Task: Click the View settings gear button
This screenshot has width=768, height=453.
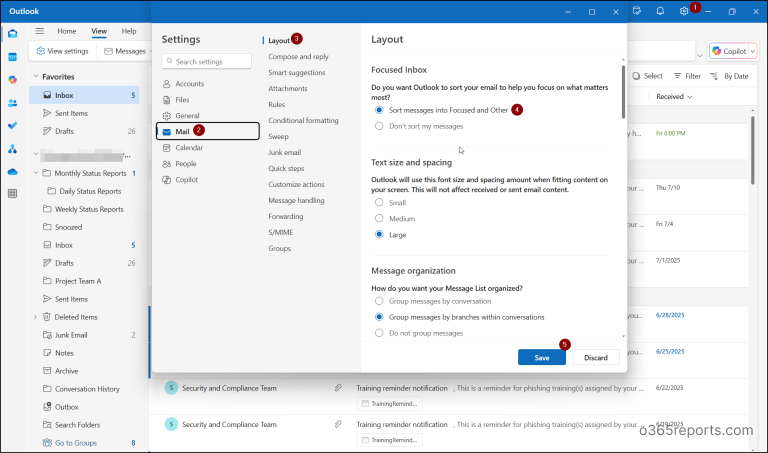Action: tap(63, 51)
